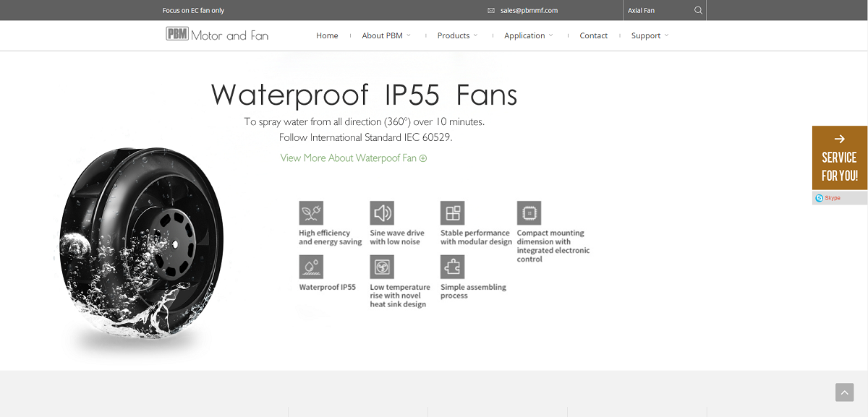Click the Waterproof IP55 droplet icon
Image resolution: width=868 pixels, height=417 pixels.
tap(311, 267)
